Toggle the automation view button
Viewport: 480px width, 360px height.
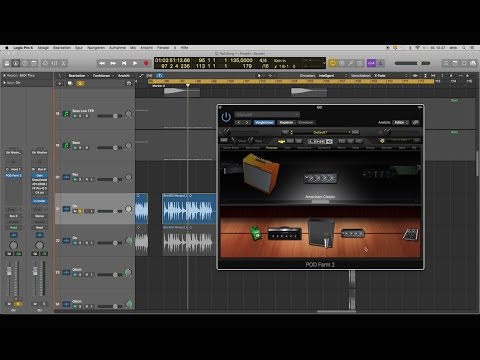tap(141, 76)
